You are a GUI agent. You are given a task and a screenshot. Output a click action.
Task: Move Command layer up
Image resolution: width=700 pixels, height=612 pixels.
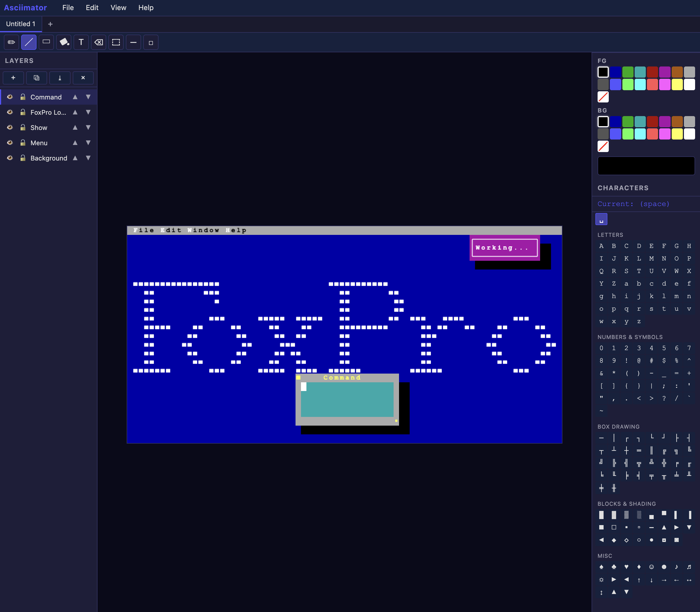(75, 97)
